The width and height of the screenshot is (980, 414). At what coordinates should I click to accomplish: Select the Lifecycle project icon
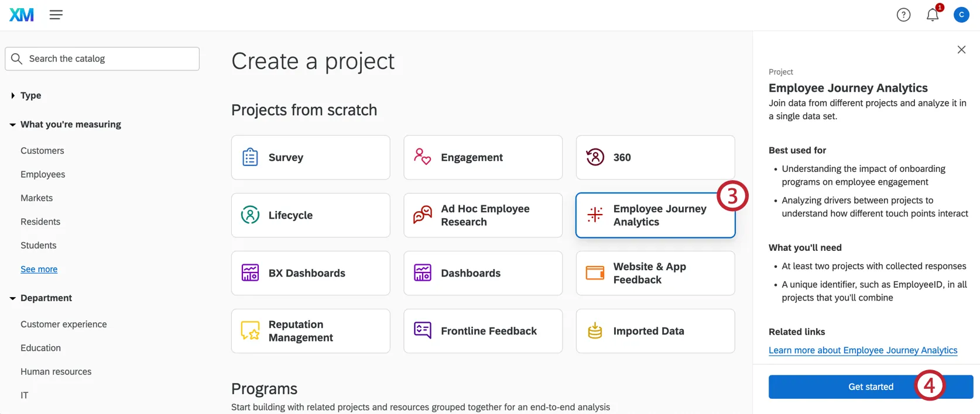click(x=250, y=215)
